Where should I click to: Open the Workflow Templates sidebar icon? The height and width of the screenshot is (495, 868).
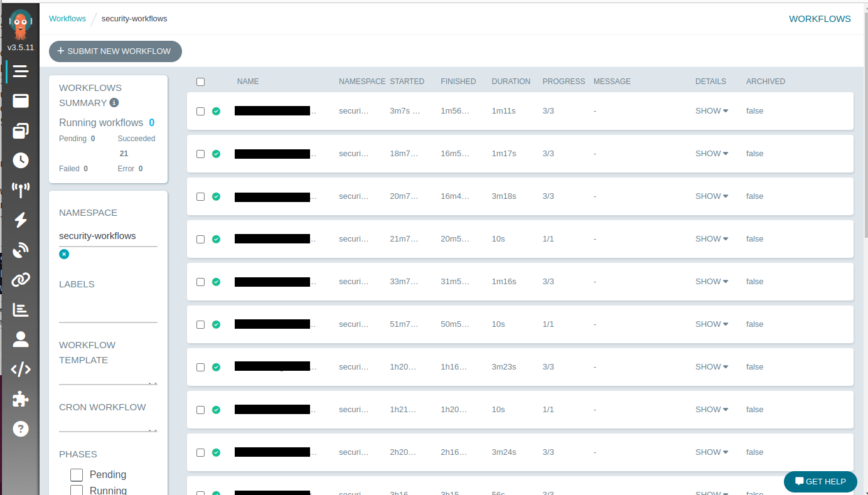click(x=21, y=101)
